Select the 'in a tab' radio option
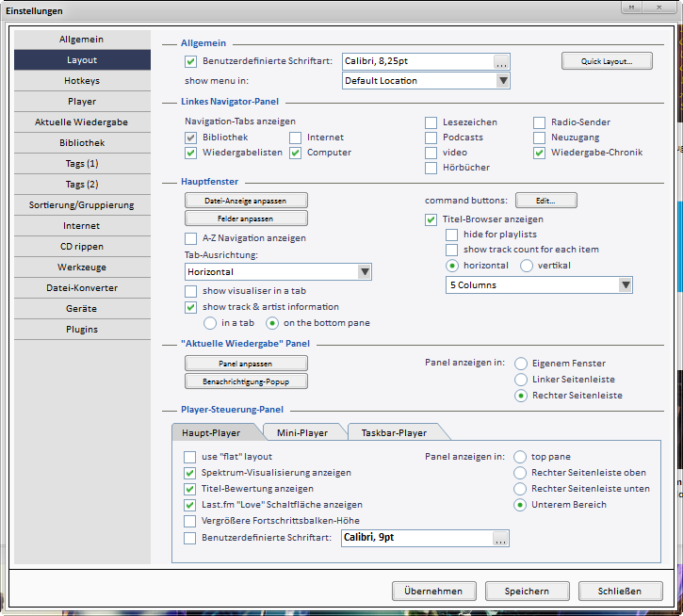683x616 pixels. 210,323
